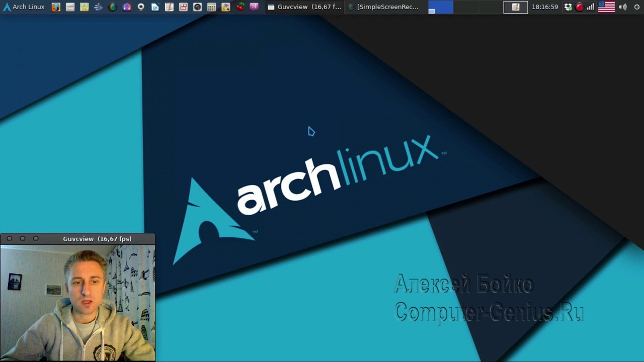Viewport: 644px width, 362px height.
Task: Open the file manager drawer icon
Action: (x=70, y=7)
